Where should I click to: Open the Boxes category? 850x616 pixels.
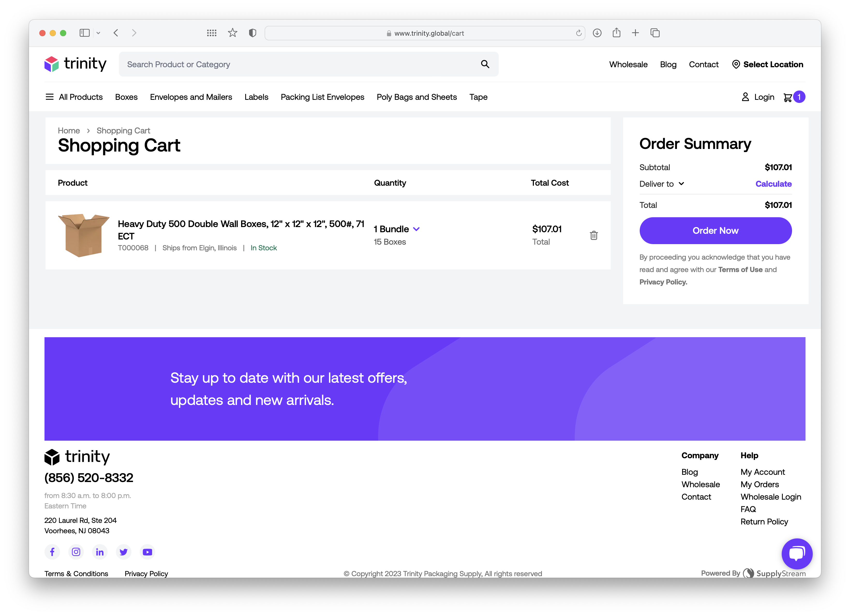pyautogui.click(x=126, y=97)
